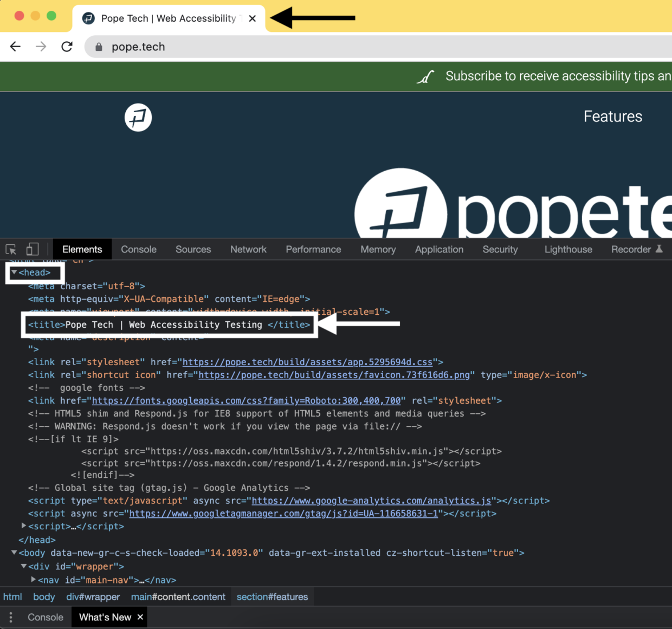Open the app.5295694d.css stylesheet link
672x629 pixels.
(x=308, y=362)
